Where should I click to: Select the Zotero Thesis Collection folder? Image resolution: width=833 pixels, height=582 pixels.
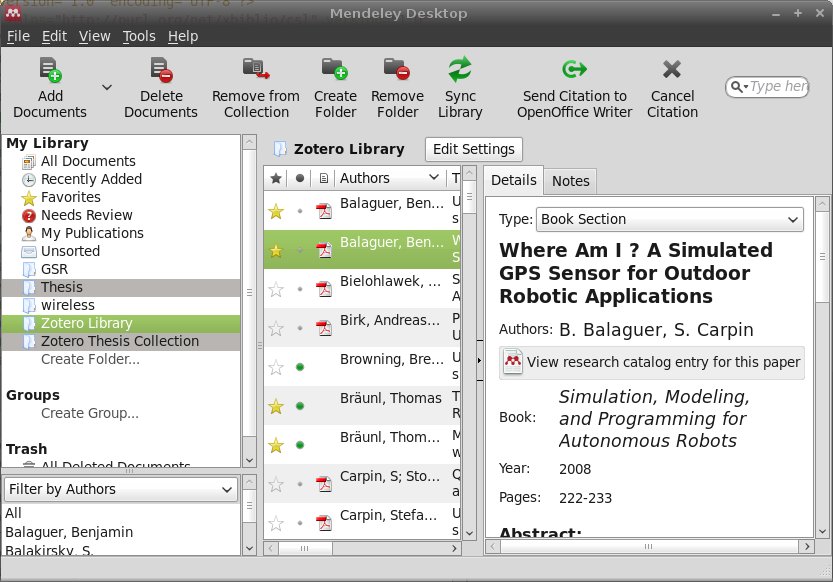(120, 341)
